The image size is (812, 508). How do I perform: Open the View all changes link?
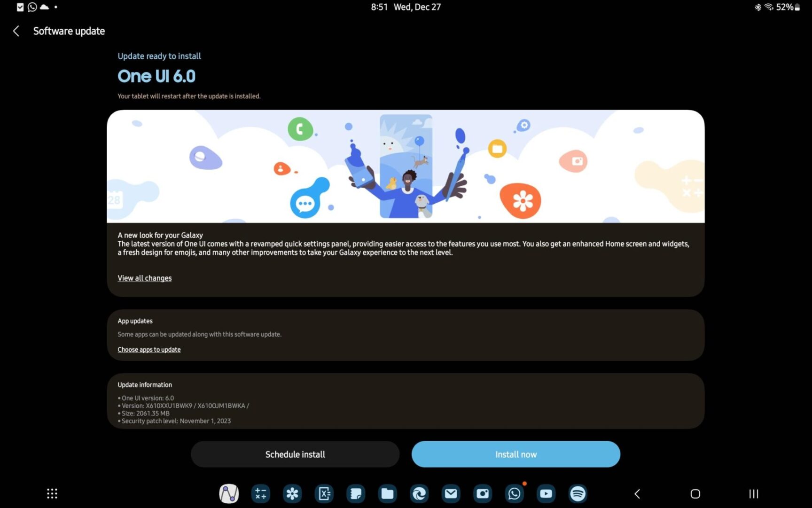tap(145, 278)
